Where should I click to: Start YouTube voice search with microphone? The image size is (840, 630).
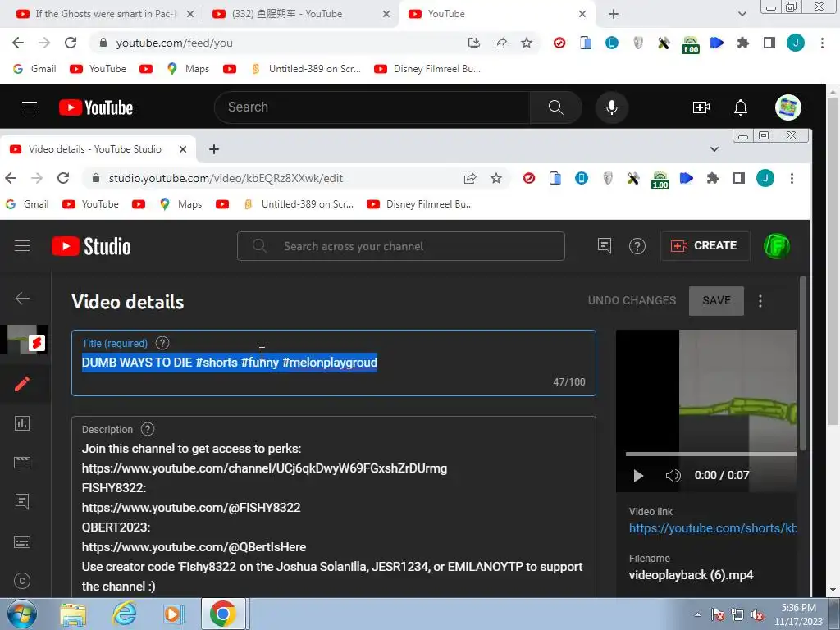tap(611, 107)
